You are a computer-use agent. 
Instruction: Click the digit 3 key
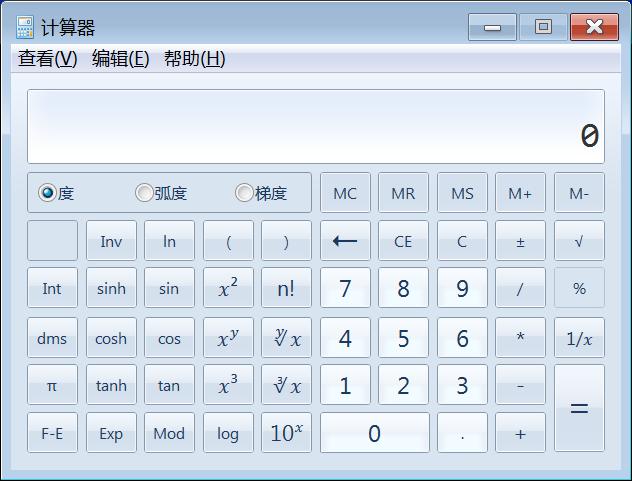(462, 385)
